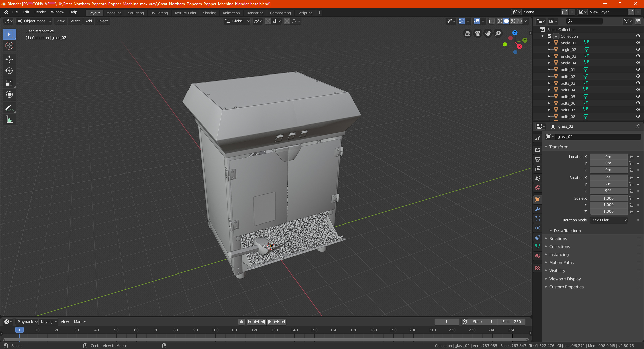
Task: Expand the Custom Properties panel
Action: (566, 287)
